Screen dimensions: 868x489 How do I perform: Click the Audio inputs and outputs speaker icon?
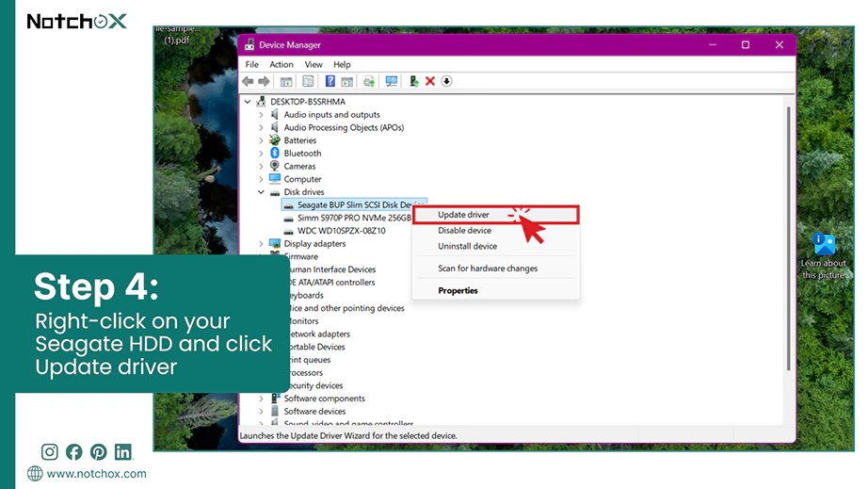(275, 114)
